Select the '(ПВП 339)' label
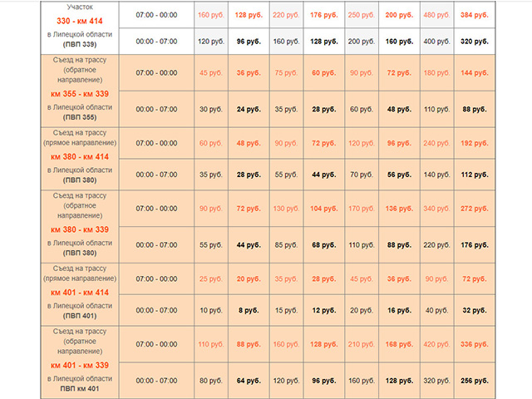The height and width of the screenshot is (399, 532). pos(80,44)
